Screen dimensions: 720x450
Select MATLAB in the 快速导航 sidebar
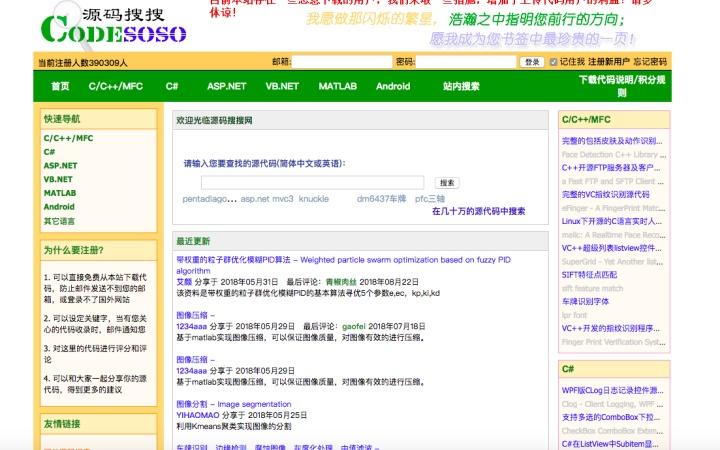[60, 193]
